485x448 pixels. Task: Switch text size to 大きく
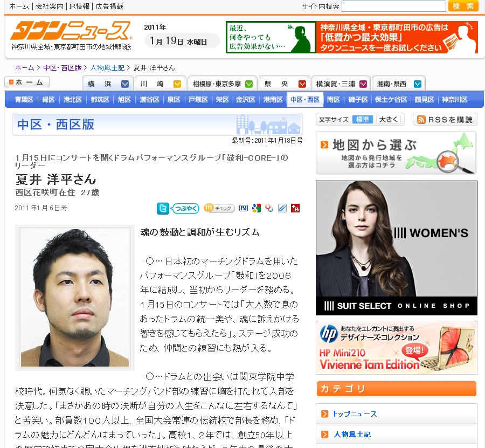(388, 120)
